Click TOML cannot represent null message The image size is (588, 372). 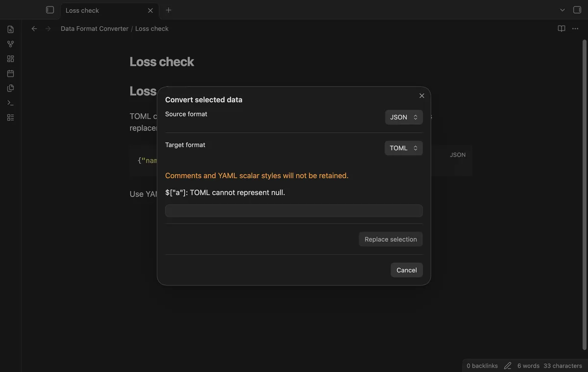pos(225,192)
